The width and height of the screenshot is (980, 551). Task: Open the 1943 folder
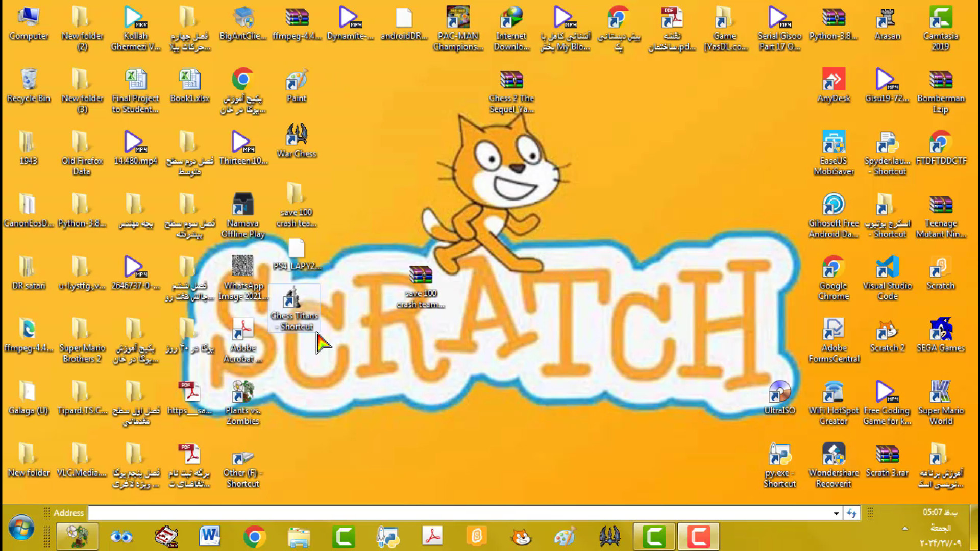(x=29, y=148)
